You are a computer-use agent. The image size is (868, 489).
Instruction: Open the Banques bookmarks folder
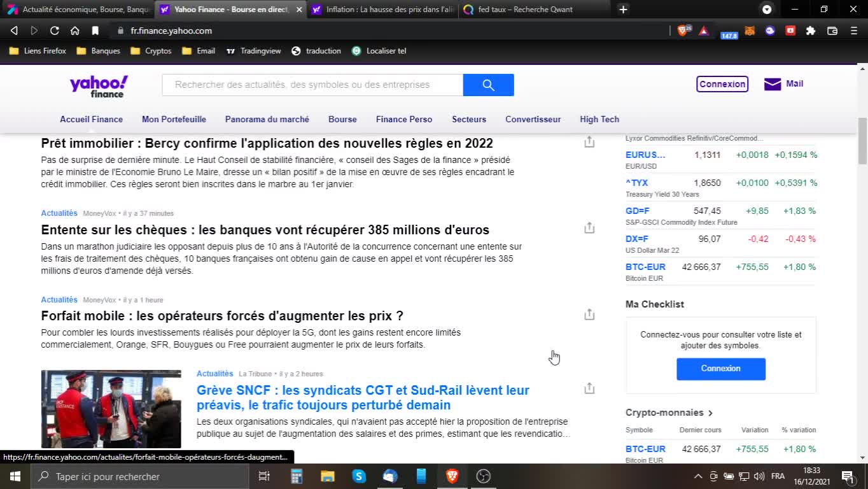click(98, 51)
